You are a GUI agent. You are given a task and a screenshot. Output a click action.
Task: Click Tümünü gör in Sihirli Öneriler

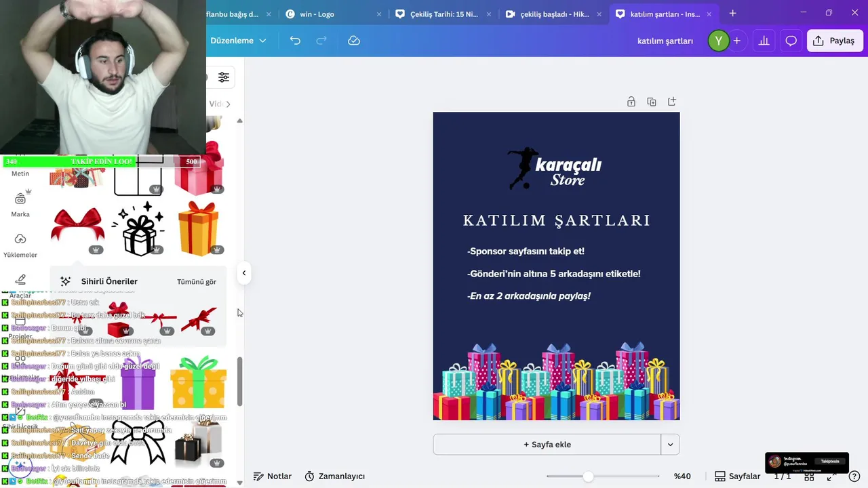point(197,282)
